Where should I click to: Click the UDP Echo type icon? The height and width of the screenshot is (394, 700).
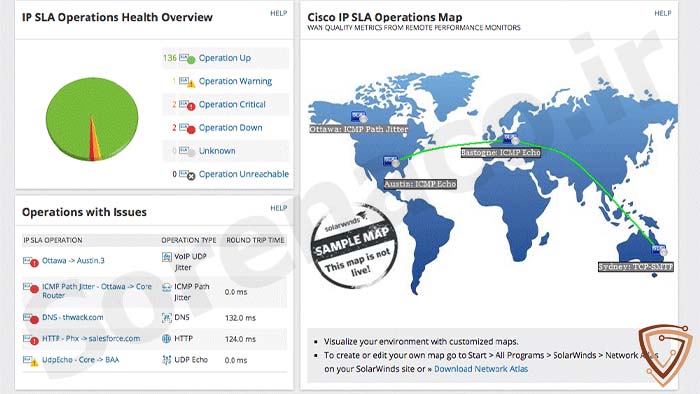(x=167, y=360)
